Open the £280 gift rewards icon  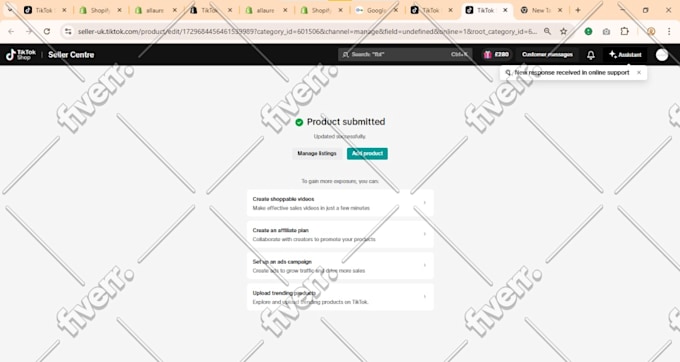pyautogui.click(x=497, y=55)
